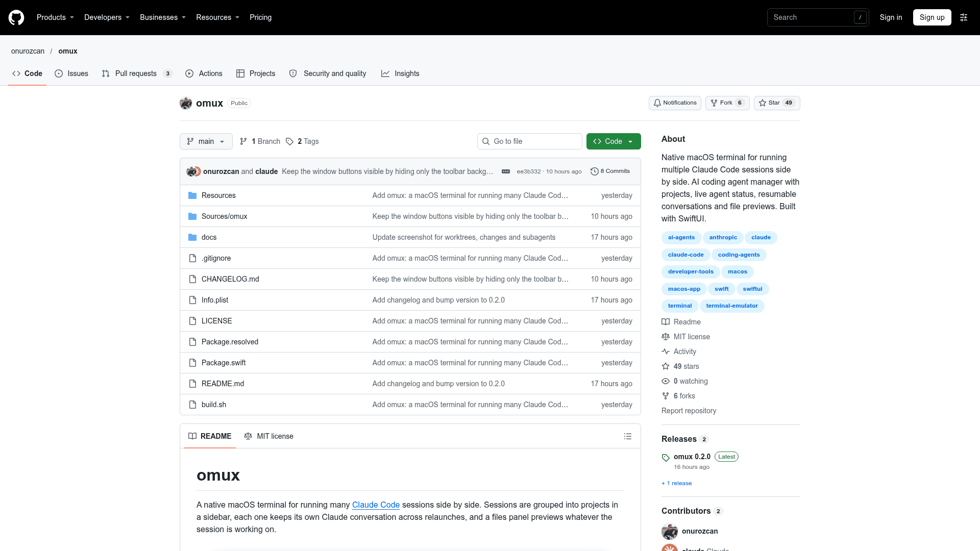
Task: Open the README outline list icon
Action: (628, 436)
